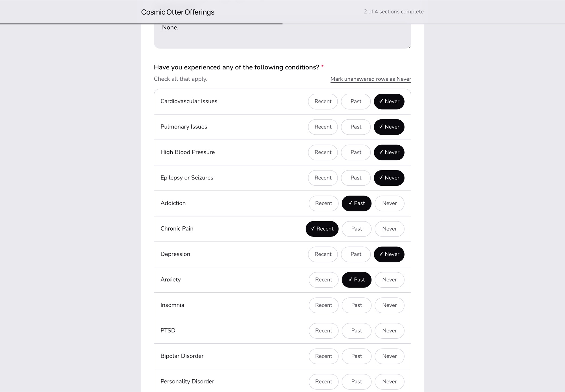
Task: Mark Depression as Recent
Action: pyautogui.click(x=323, y=254)
